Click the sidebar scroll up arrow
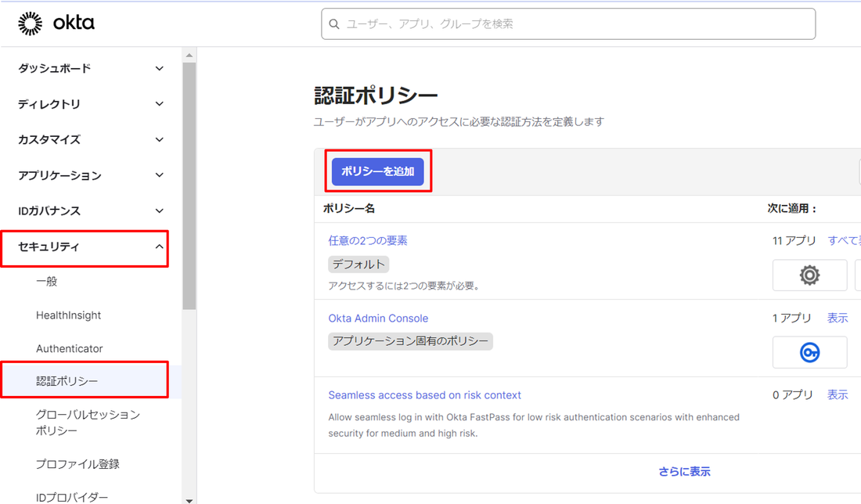861x504 pixels. tap(189, 55)
